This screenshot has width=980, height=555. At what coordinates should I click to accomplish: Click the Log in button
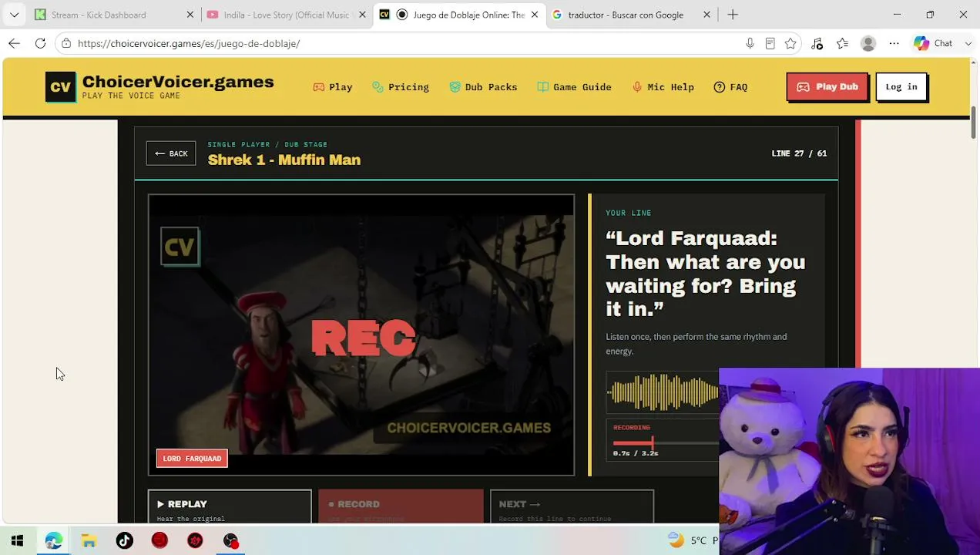[901, 87]
